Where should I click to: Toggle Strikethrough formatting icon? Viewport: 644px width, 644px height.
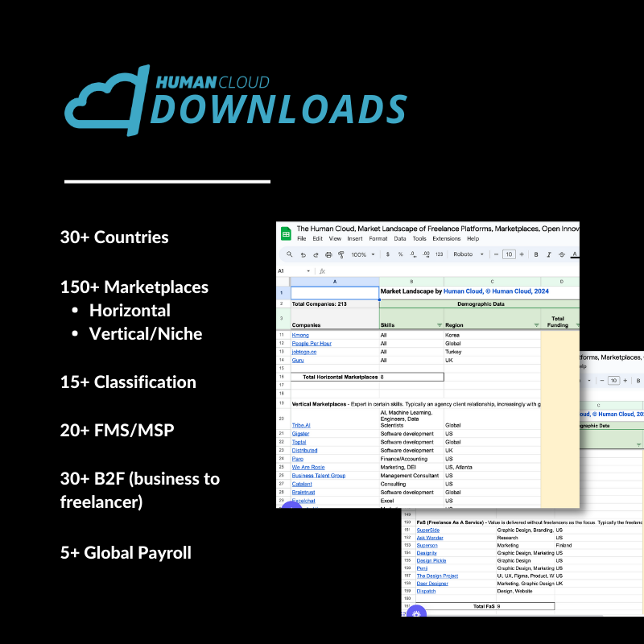point(561,254)
